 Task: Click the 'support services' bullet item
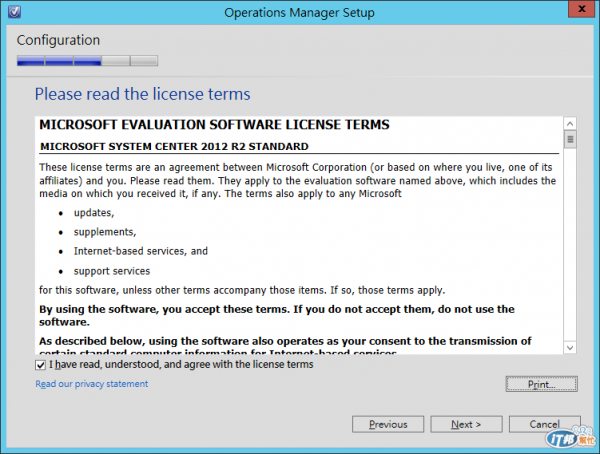(x=112, y=271)
